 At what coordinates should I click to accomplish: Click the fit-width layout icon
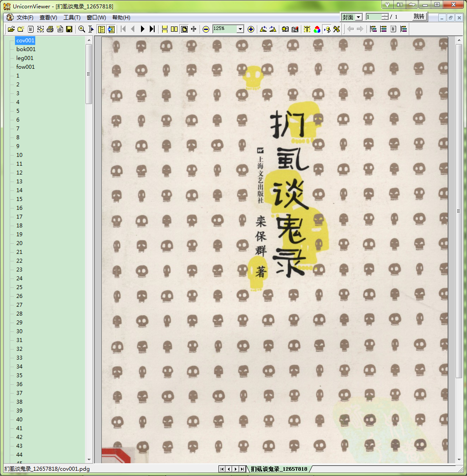pyautogui.click(x=165, y=29)
